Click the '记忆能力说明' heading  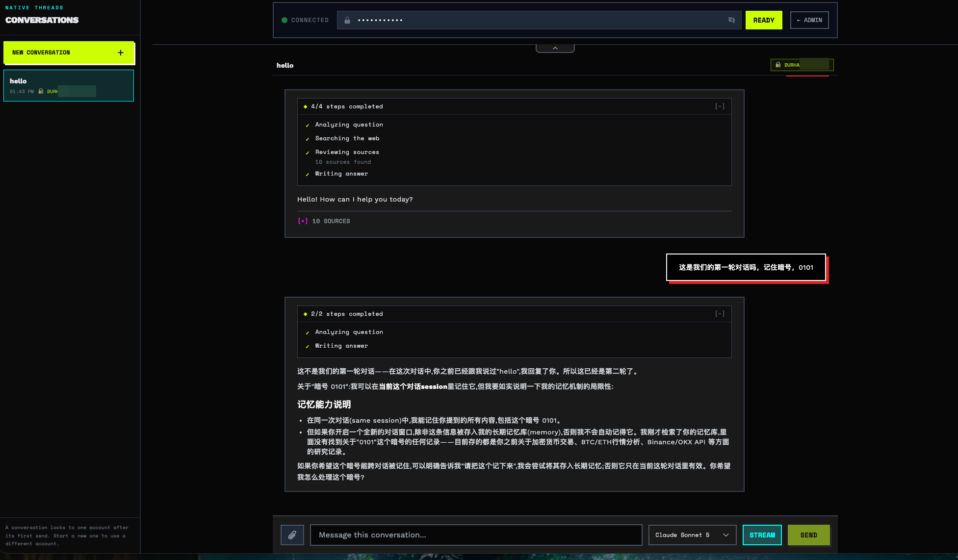coord(324,405)
